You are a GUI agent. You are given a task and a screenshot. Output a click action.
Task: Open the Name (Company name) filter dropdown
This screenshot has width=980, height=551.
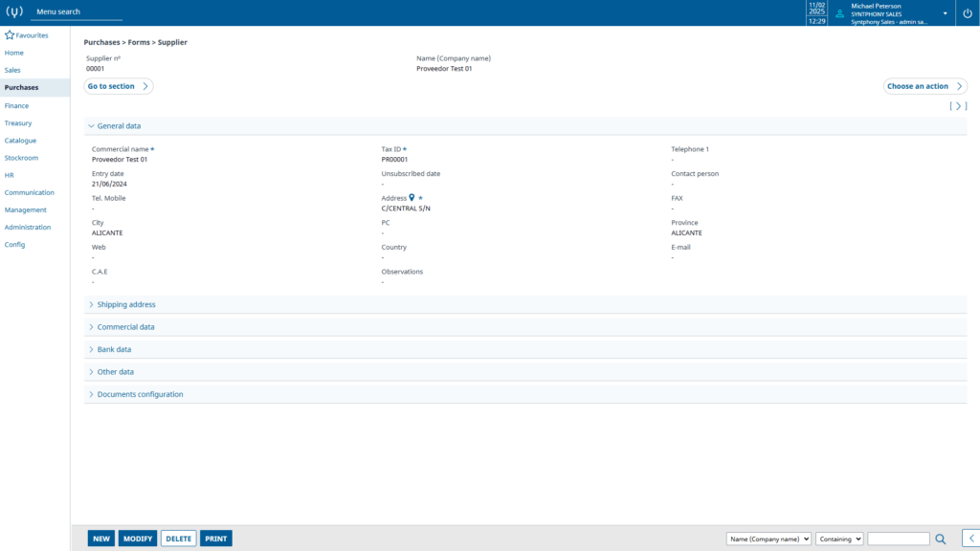click(768, 540)
